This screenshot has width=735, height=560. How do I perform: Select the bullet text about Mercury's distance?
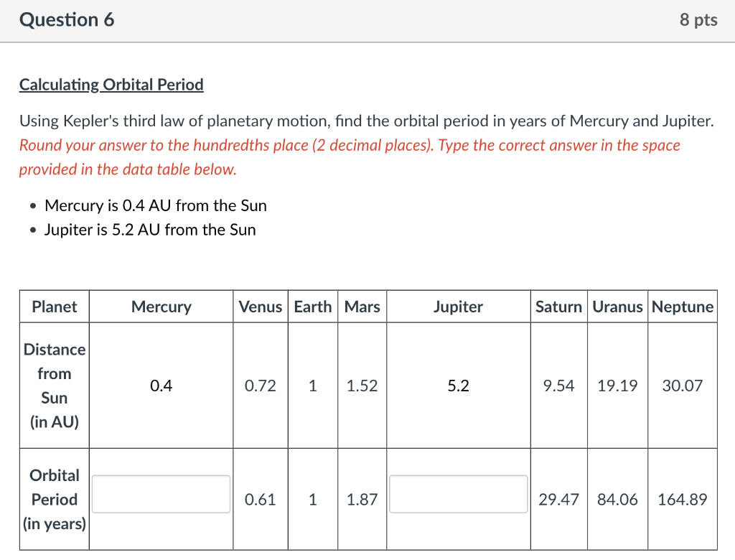click(155, 205)
